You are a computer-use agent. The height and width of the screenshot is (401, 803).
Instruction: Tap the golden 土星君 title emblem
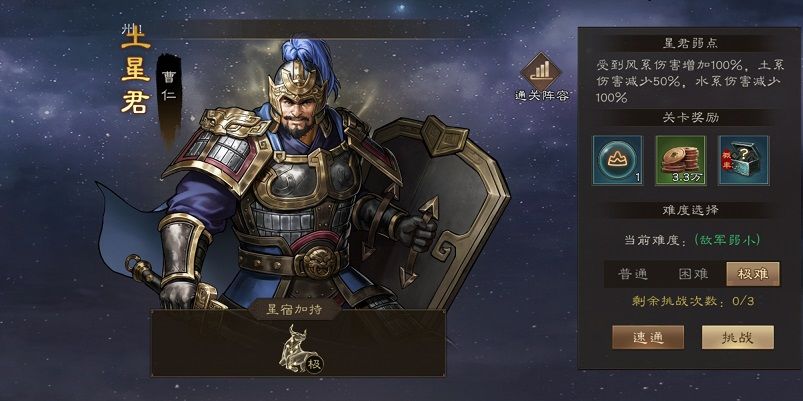[x=136, y=70]
